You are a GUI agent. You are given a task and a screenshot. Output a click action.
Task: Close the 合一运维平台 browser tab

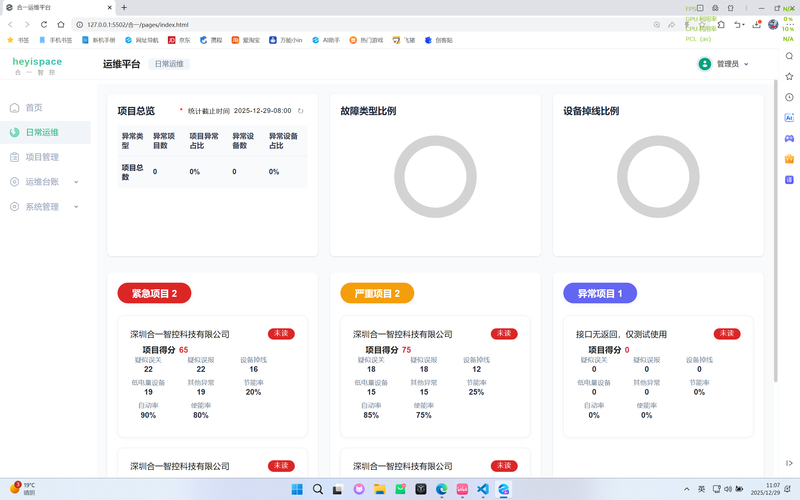[x=110, y=8]
